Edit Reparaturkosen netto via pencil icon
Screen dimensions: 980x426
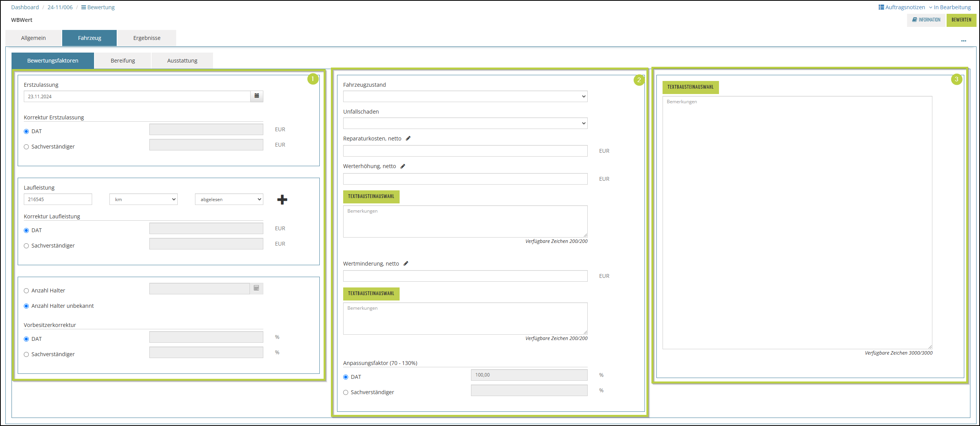click(x=408, y=139)
